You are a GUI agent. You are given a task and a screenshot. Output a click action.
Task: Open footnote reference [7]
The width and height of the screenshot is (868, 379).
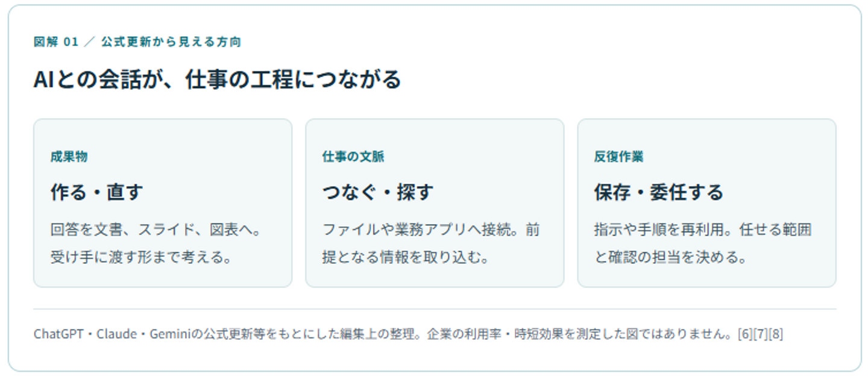[760, 334]
